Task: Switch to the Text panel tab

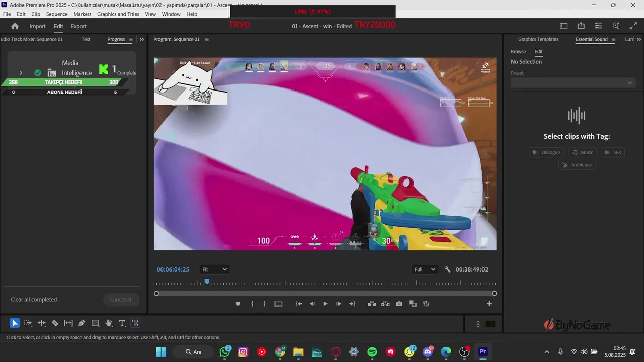Action: tap(86, 39)
